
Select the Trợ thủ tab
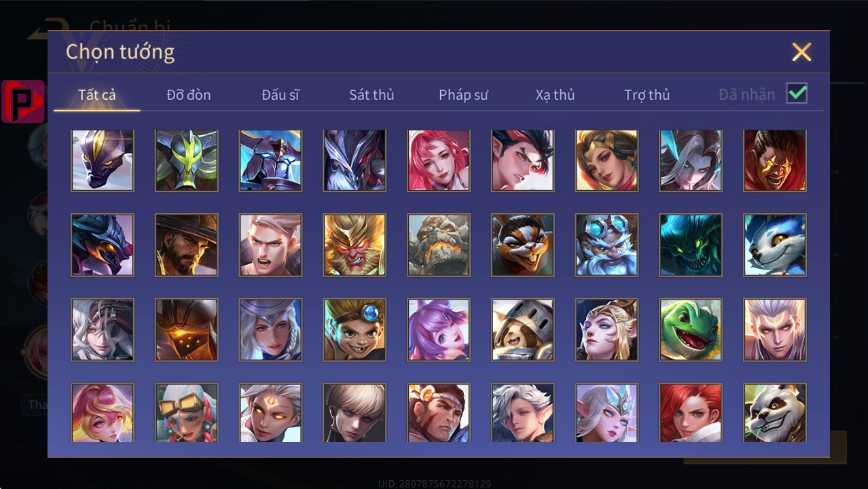(647, 95)
